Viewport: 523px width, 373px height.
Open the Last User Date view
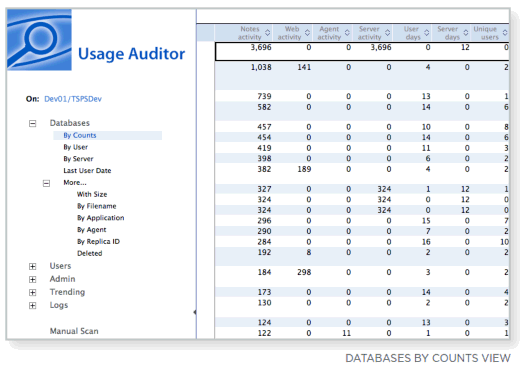click(x=87, y=170)
